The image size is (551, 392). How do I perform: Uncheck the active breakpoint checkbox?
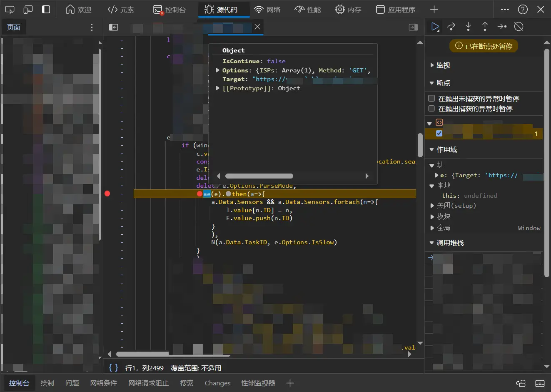(x=439, y=134)
